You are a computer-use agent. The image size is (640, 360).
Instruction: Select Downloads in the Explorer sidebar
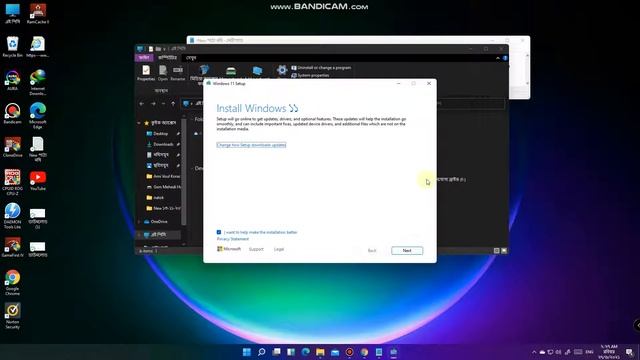tap(162, 144)
